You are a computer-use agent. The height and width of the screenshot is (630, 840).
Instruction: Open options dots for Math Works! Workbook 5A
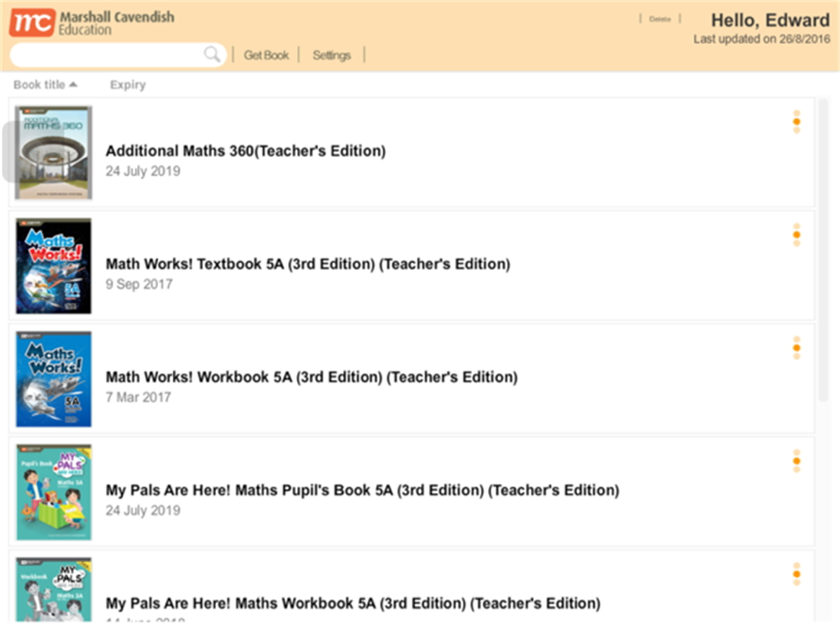796,348
